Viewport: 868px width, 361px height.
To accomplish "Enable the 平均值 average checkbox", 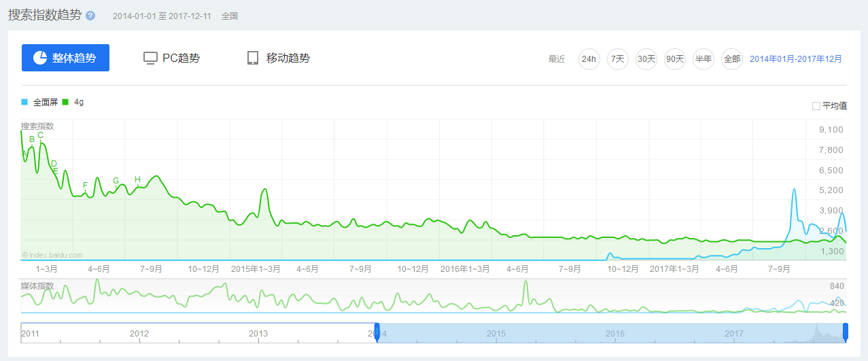I will point(816,106).
